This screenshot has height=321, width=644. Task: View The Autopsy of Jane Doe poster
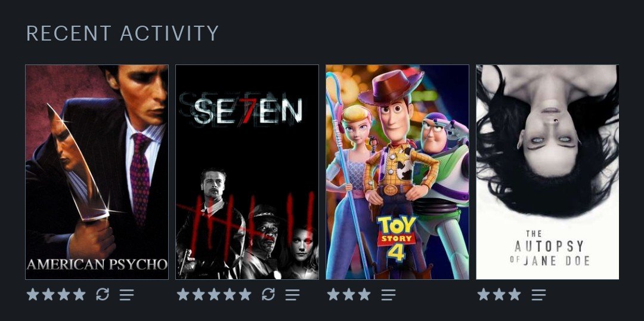pos(547,172)
